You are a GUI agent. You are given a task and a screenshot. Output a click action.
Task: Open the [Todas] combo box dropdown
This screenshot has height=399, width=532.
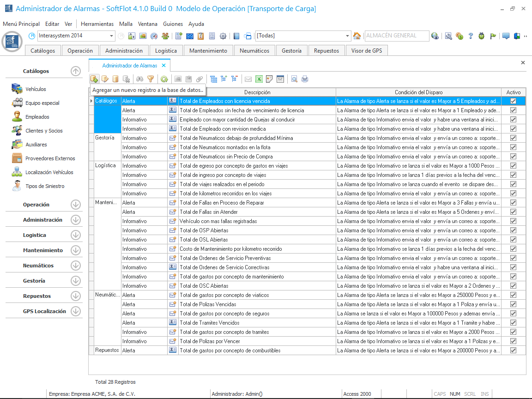click(x=348, y=36)
